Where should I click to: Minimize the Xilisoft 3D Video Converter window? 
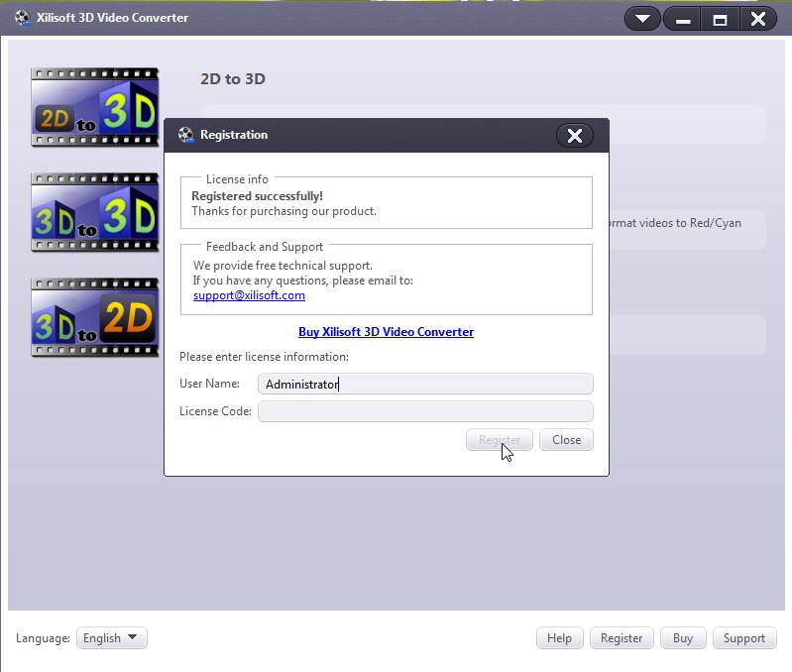click(682, 19)
